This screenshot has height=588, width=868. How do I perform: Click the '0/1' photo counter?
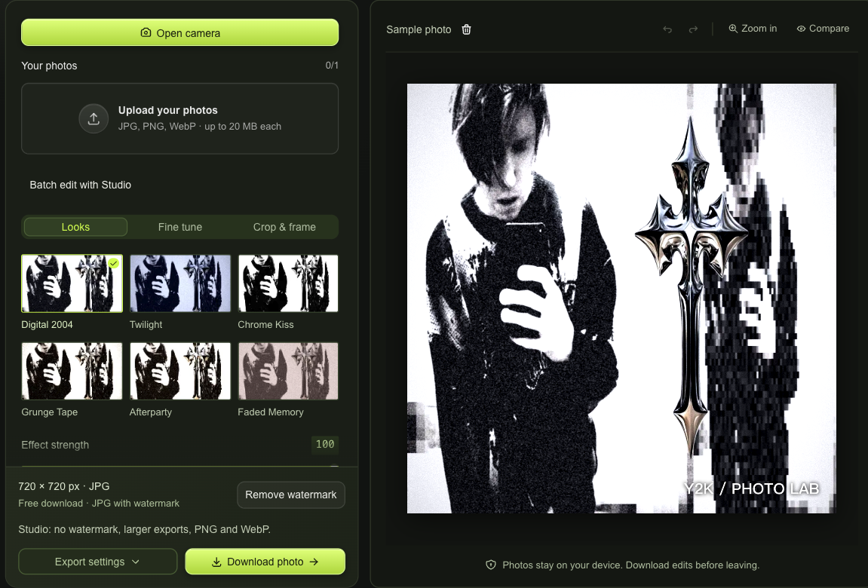pos(332,66)
